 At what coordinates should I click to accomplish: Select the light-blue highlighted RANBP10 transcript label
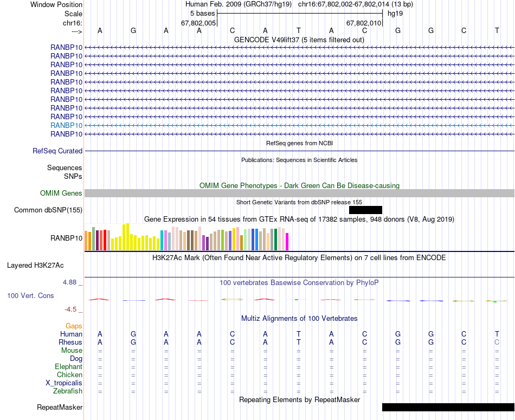click(x=66, y=125)
